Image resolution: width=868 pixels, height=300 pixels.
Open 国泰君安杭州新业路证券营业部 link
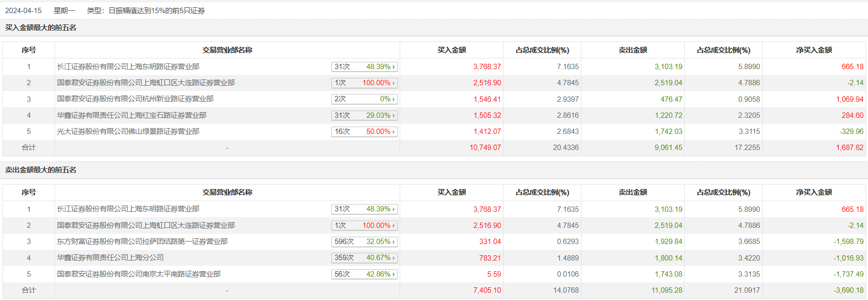point(135,99)
